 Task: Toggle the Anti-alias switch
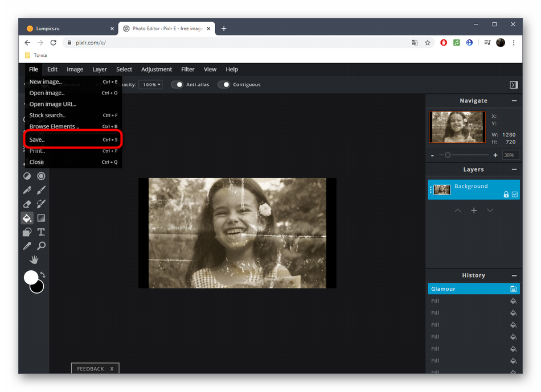tap(178, 85)
